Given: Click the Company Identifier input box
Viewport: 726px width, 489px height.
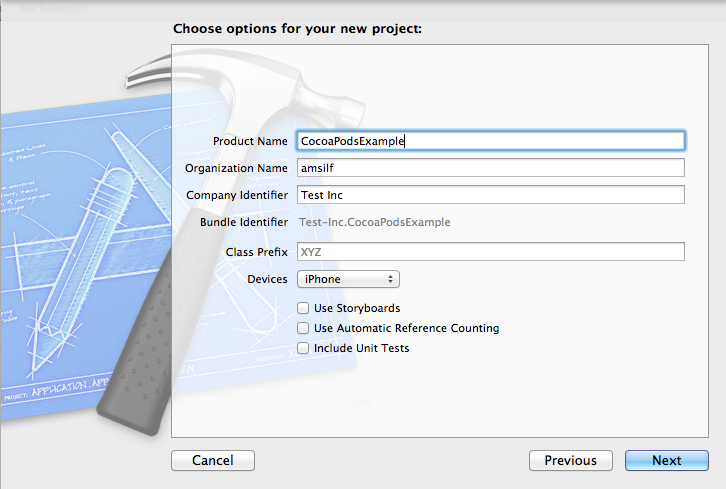Looking at the screenshot, I should [x=490, y=195].
